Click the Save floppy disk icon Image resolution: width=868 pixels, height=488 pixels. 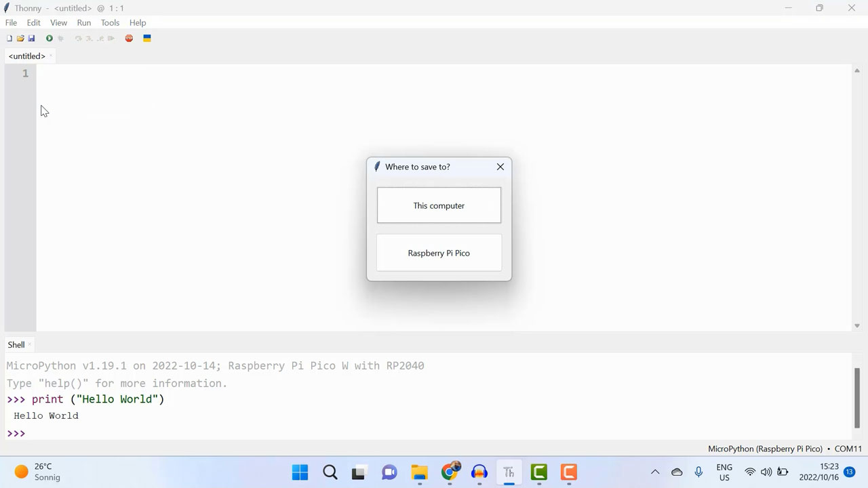31,39
